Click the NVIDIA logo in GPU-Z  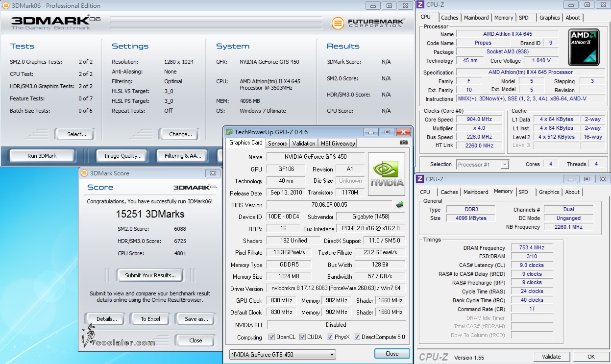tap(387, 174)
